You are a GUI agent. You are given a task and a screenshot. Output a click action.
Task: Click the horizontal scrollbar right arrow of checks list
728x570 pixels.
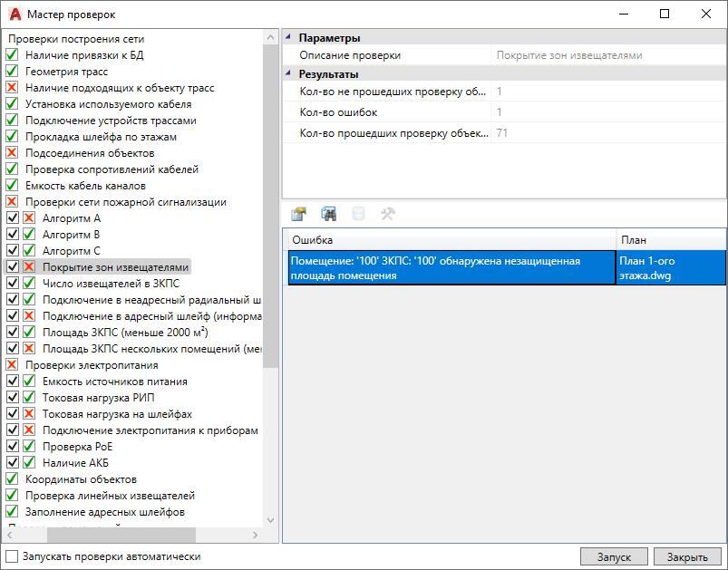(x=257, y=535)
